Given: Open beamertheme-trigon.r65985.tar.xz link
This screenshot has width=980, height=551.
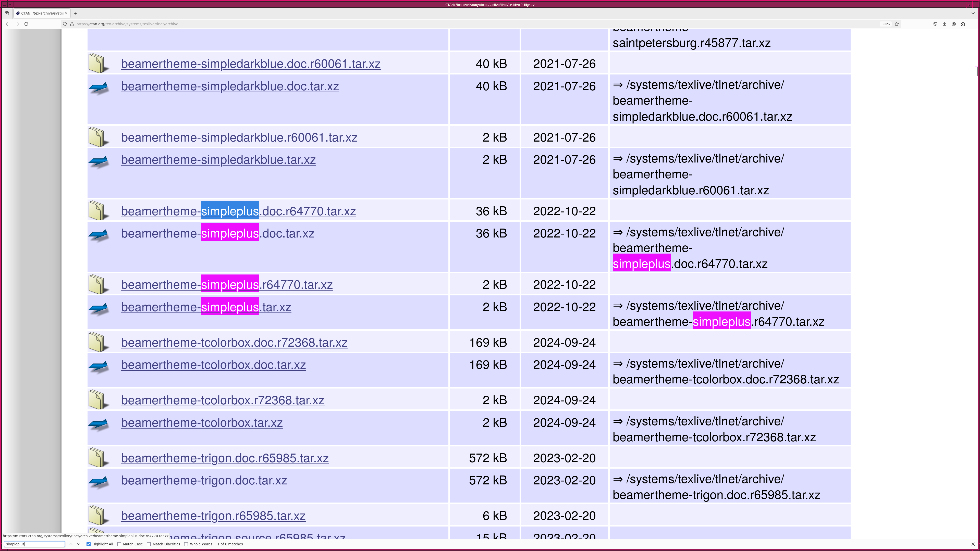Looking at the screenshot, I should (213, 516).
